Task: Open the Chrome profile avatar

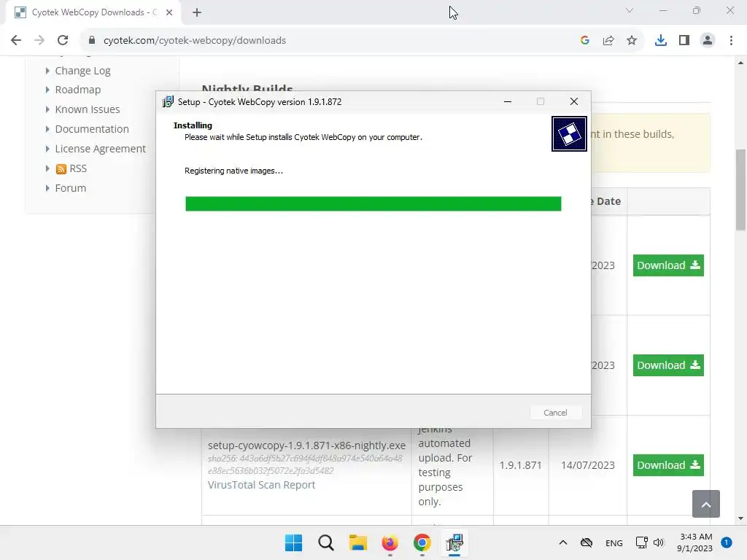Action: tap(708, 40)
